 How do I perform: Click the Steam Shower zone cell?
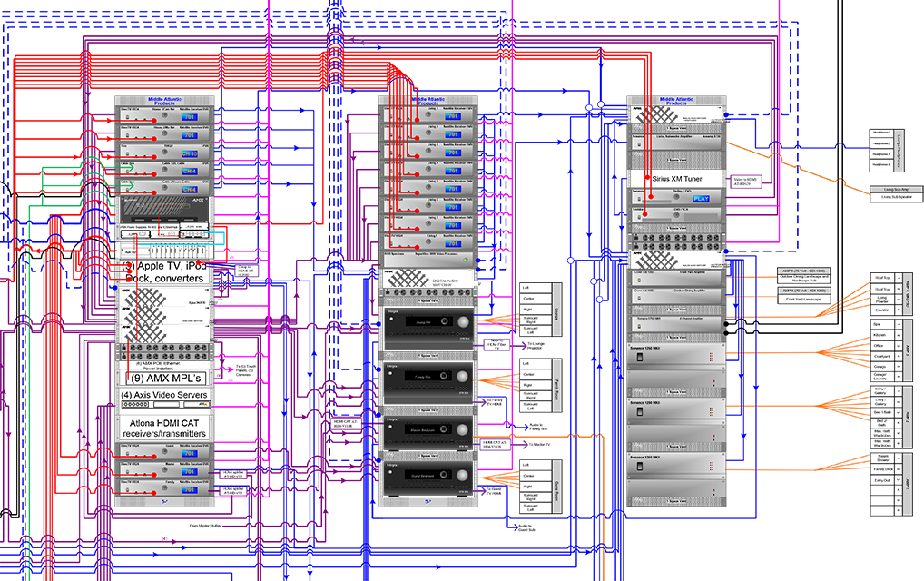[x=882, y=458]
